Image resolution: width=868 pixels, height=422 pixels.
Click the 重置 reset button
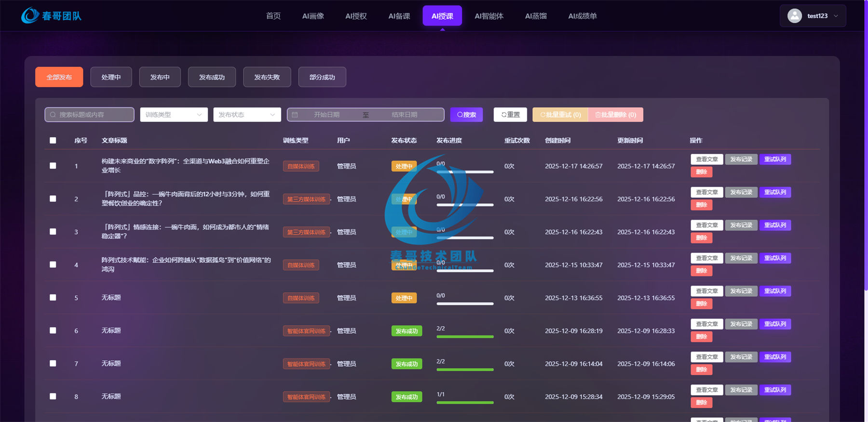510,115
